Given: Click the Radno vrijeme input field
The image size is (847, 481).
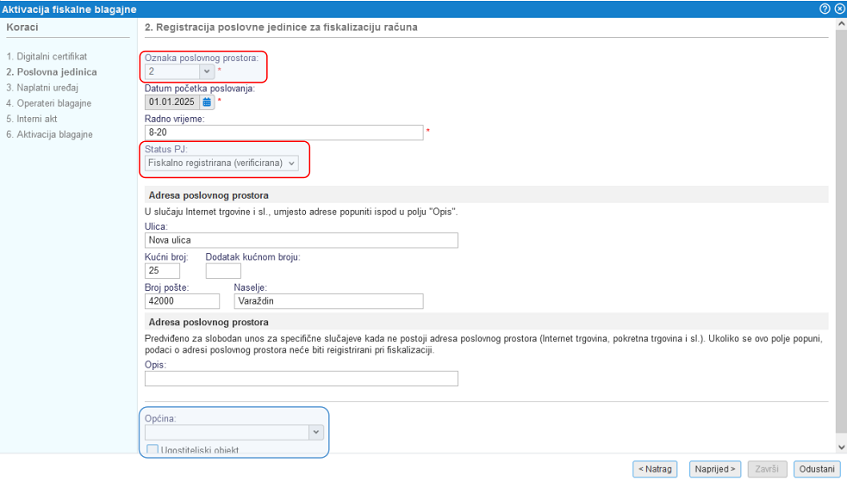Looking at the screenshot, I should [284, 132].
